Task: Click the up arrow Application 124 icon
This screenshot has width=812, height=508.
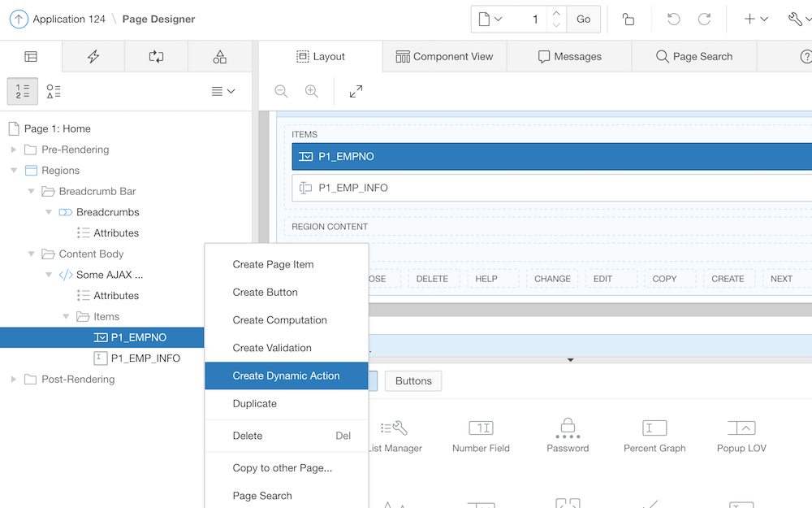Action: tap(19, 20)
